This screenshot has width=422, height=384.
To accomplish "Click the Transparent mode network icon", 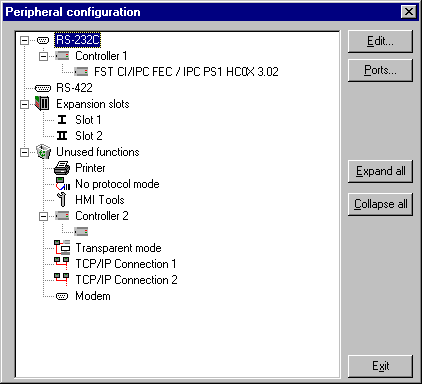I will point(62,248).
